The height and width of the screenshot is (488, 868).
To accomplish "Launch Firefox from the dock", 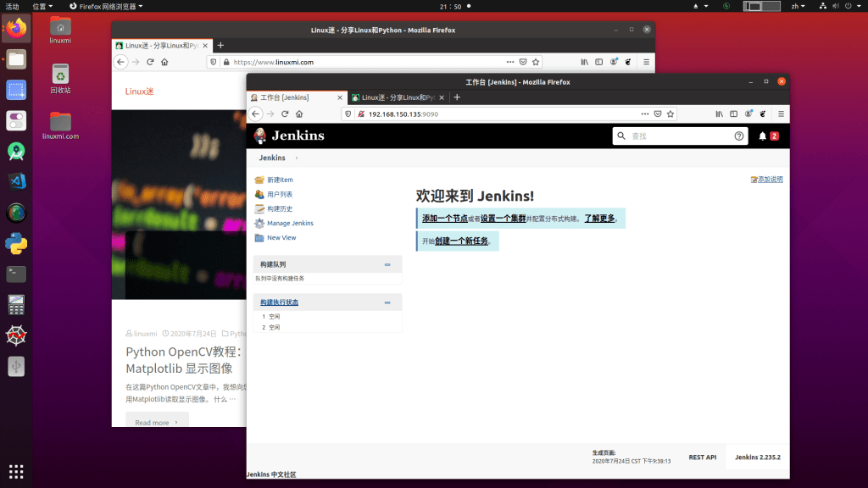I will coord(16,28).
